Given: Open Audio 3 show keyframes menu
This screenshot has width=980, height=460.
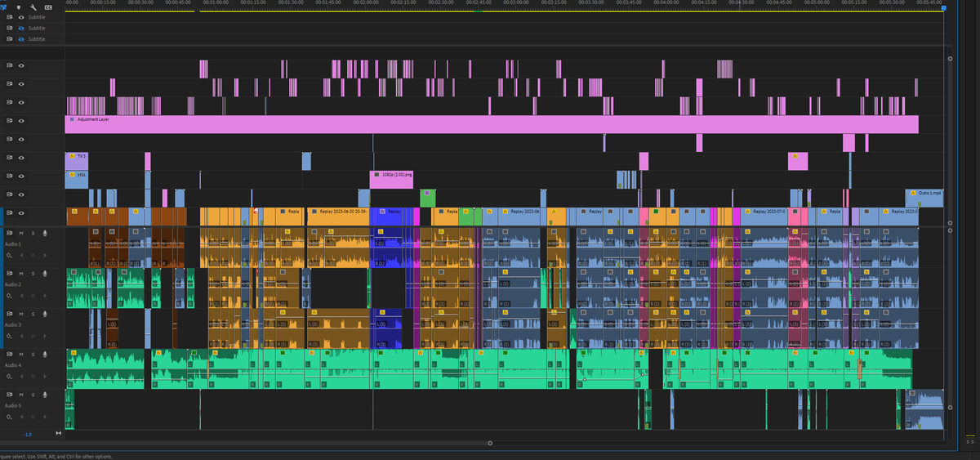Looking at the screenshot, I should 10,336.
